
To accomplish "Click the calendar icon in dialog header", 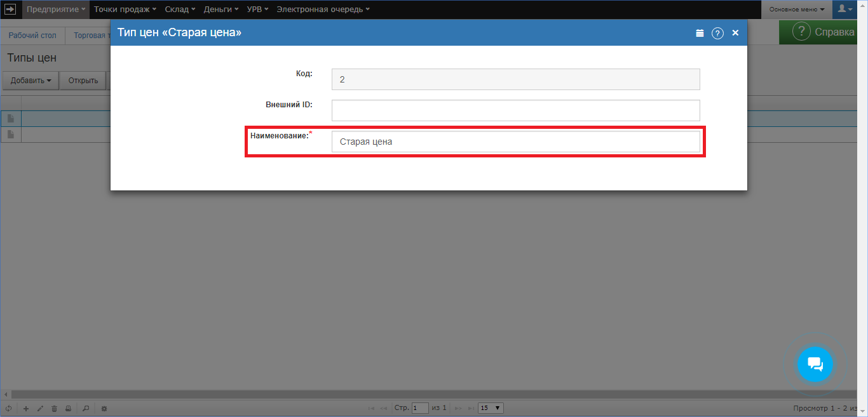I will tap(700, 33).
